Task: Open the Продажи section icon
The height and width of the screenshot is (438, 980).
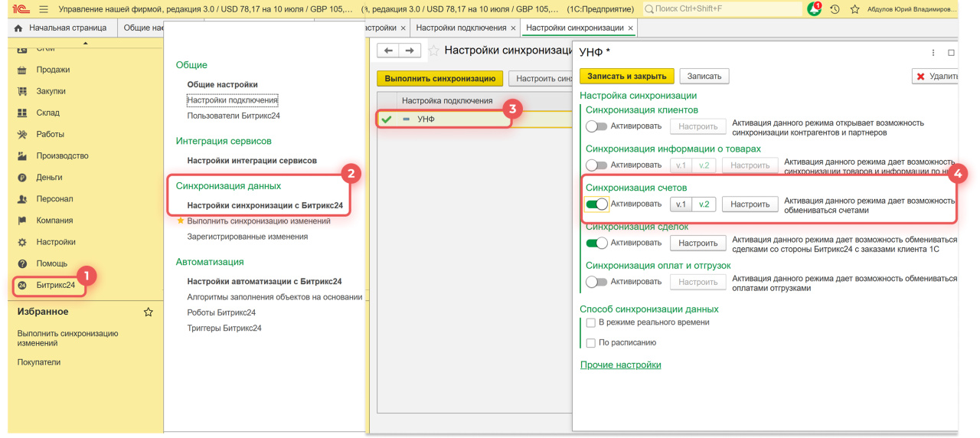Action: tap(22, 70)
